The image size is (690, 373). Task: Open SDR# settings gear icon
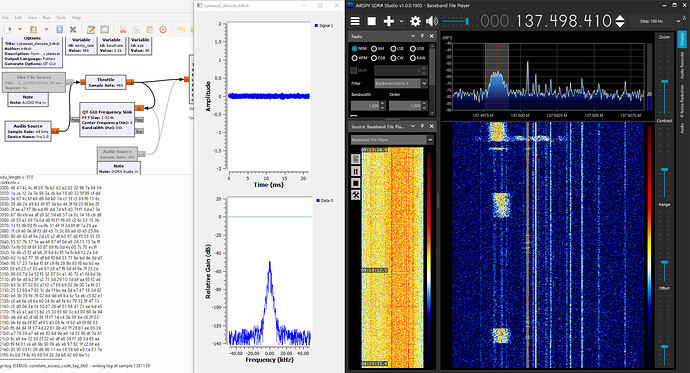point(415,21)
